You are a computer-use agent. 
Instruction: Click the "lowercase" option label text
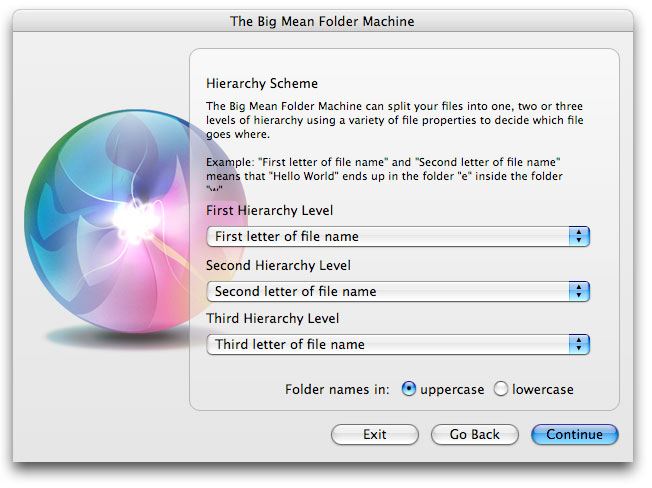point(543,389)
